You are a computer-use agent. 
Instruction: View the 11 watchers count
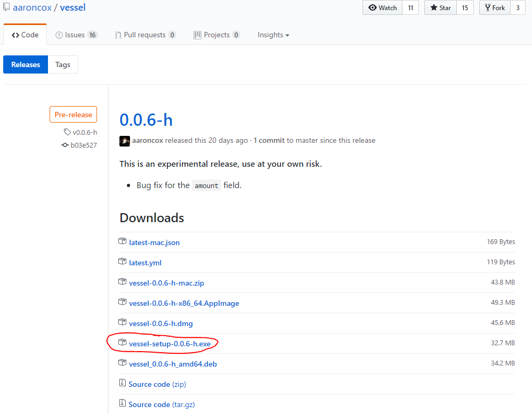(410, 7)
